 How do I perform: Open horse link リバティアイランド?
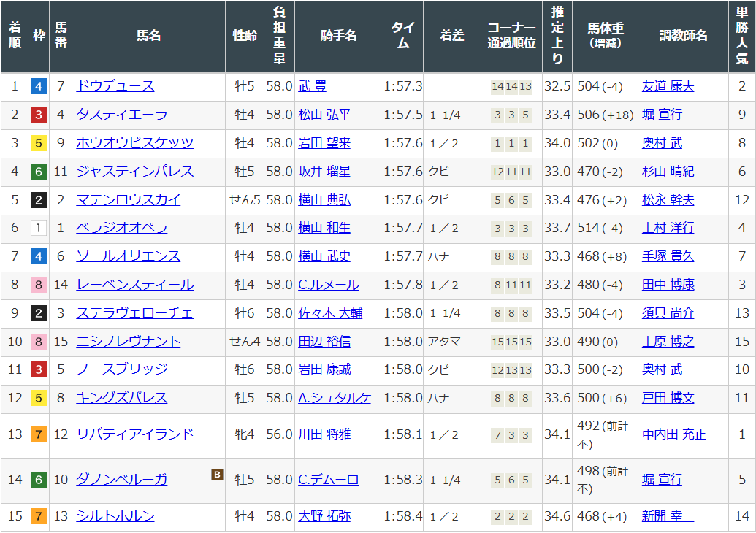coord(134,434)
